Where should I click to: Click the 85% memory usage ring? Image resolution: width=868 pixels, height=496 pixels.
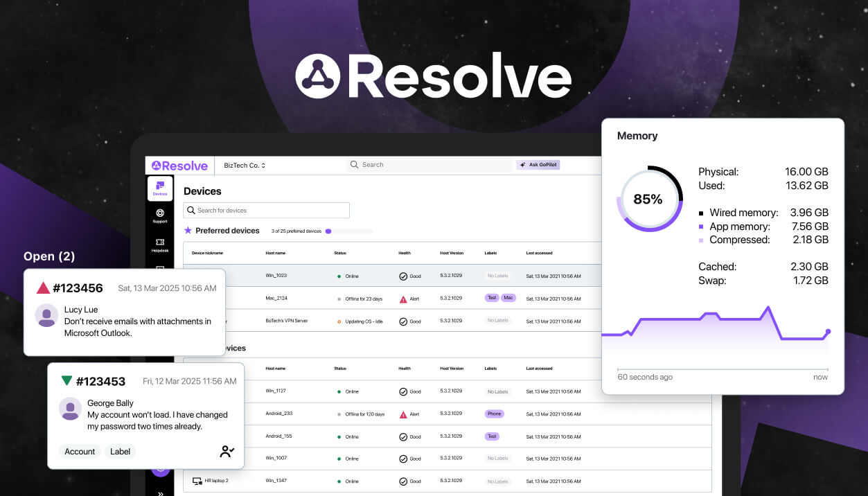click(x=648, y=199)
